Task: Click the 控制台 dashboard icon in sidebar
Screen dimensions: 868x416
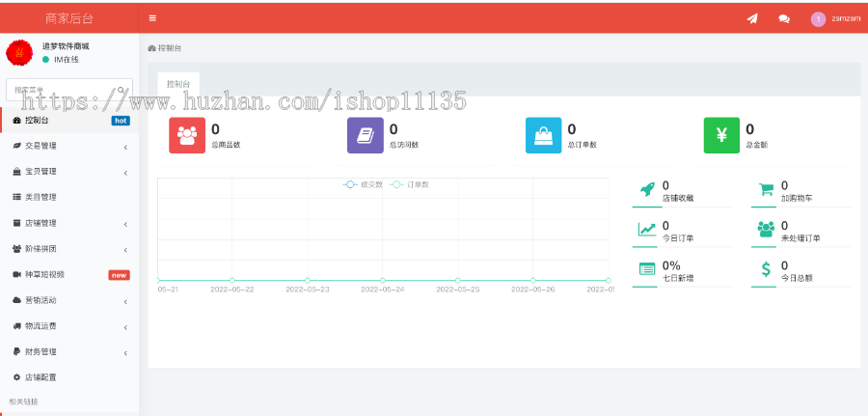Action: (16, 121)
